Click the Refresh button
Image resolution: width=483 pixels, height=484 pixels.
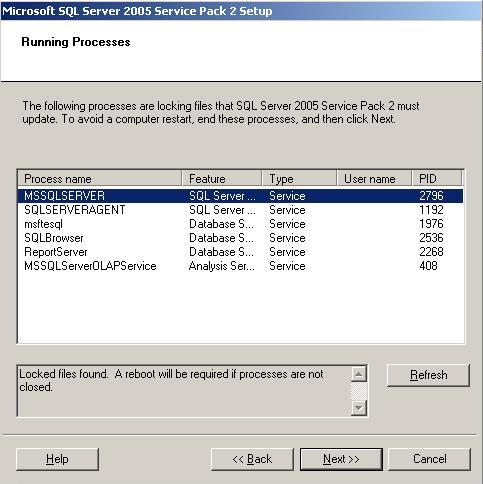pos(428,375)
